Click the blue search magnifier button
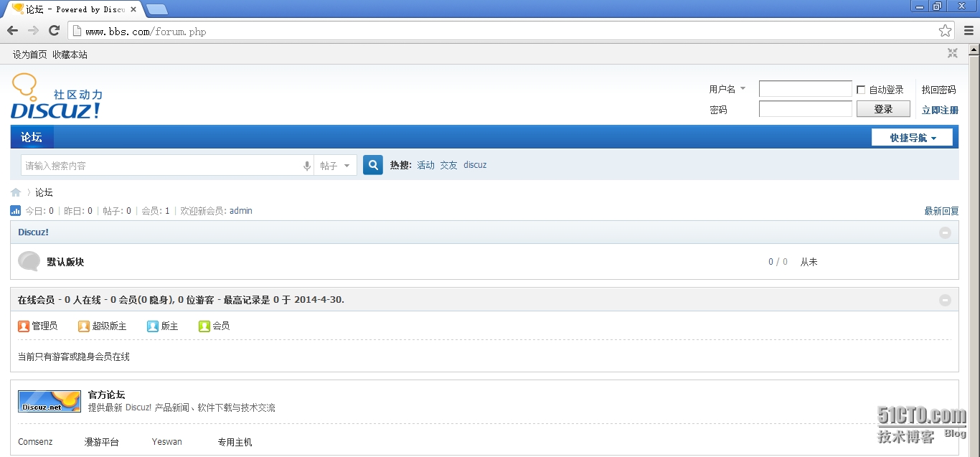 (x=373, y=165)
